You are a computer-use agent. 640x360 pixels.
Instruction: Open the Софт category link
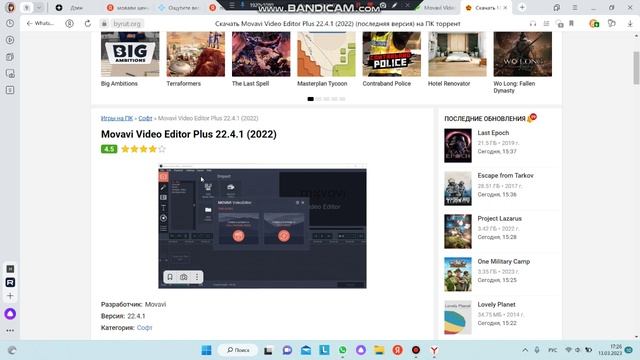144,327
